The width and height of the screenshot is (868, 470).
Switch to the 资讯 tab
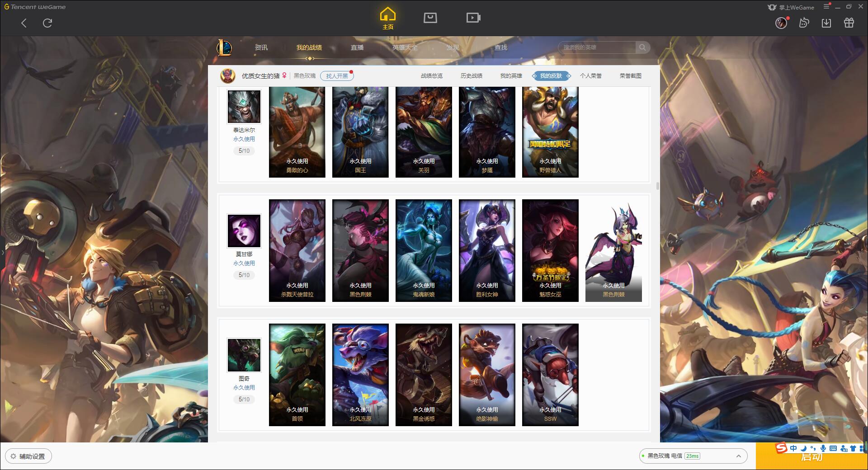(x=261, y=47)
